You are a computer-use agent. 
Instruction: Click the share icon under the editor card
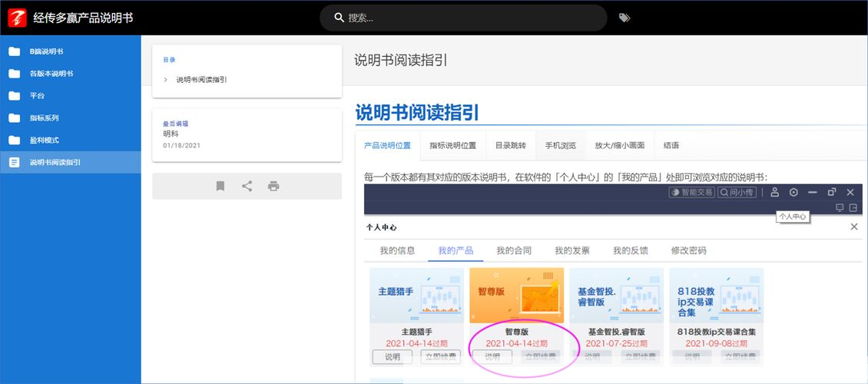tap(247, 186)
